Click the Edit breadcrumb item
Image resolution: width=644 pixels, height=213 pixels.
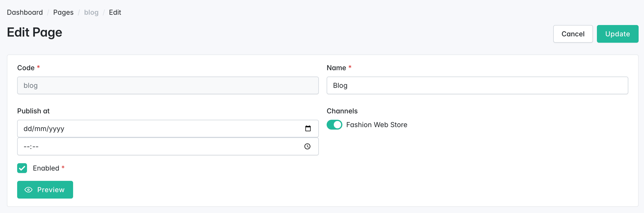pyautogui.click(x=115, y=12)
